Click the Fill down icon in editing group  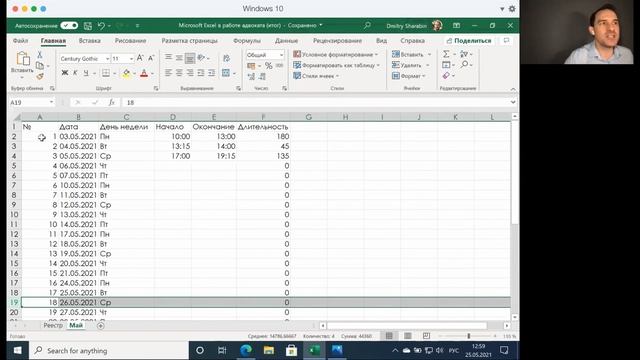pyautogui.click(x=446, y=64)
